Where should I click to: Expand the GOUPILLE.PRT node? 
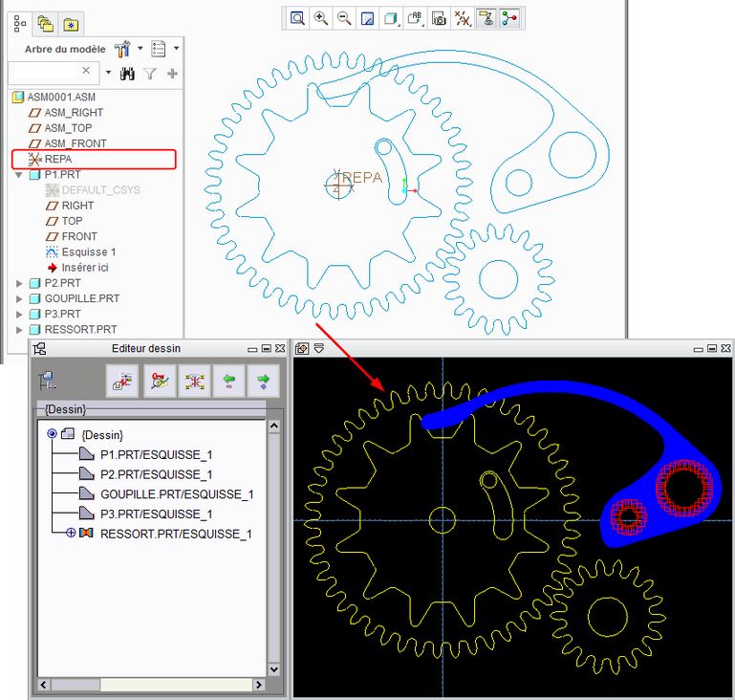pyautogui.click(x=19, y=298)
